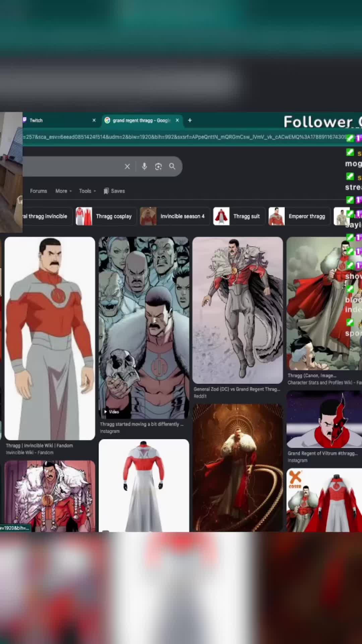362x644 pixels.
Task: Expand the More filters dropdown
Action: 63,191
